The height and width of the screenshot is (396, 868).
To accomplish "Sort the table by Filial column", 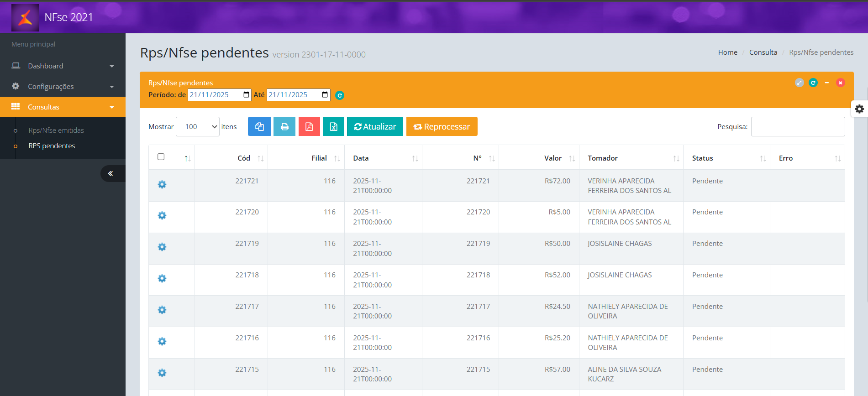I will point(306,158).
